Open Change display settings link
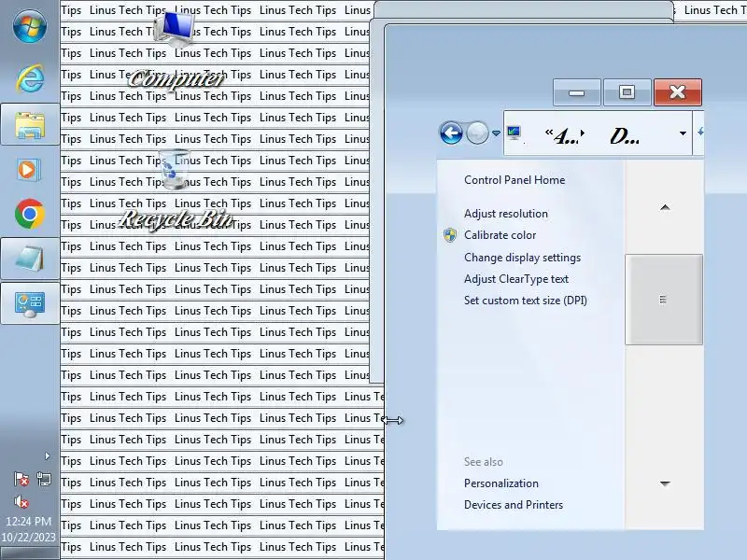The width and height of the screenshot is (747, 560). click(523, 258)
